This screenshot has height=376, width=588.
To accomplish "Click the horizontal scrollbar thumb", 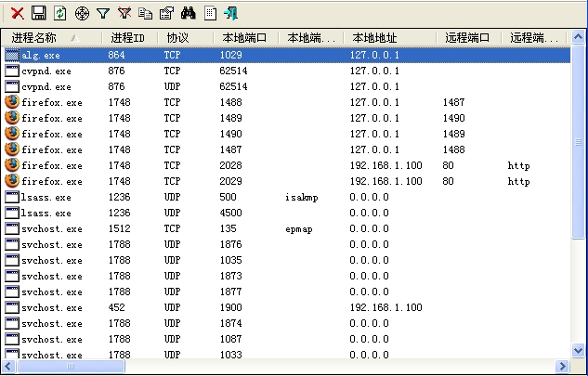I will (71, 366).
